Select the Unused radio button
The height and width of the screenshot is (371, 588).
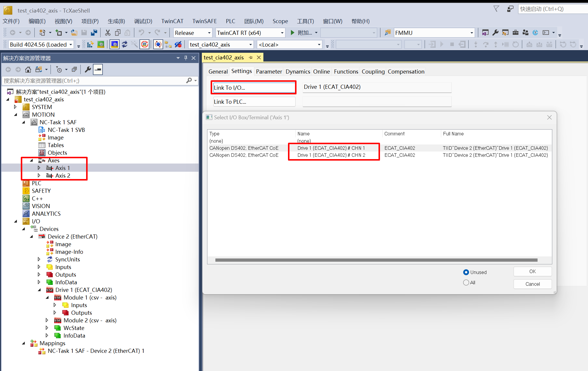466,272
